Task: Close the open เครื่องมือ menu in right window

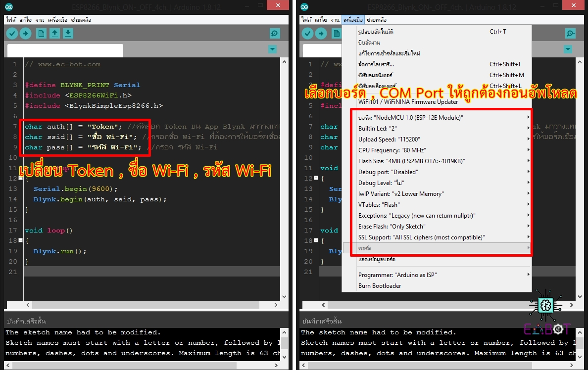Action: tap(353, 19)
